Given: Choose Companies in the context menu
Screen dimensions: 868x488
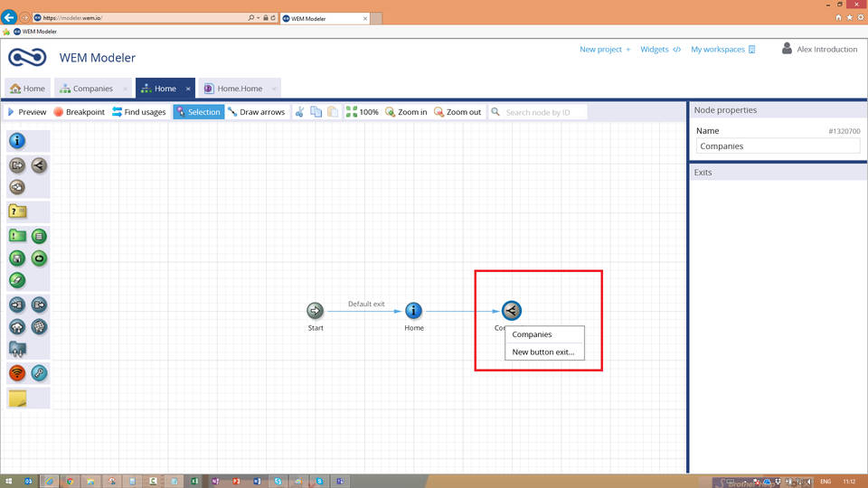Looking at the screenshot, I should pyautogui.click(x=544, y=334).
